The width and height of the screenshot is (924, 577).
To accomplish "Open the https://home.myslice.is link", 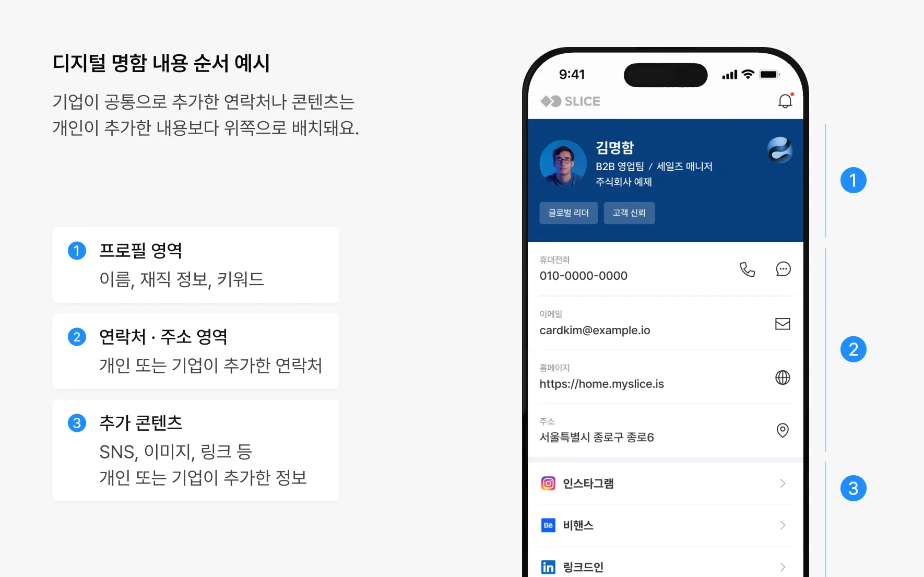I will coord(601,384).
